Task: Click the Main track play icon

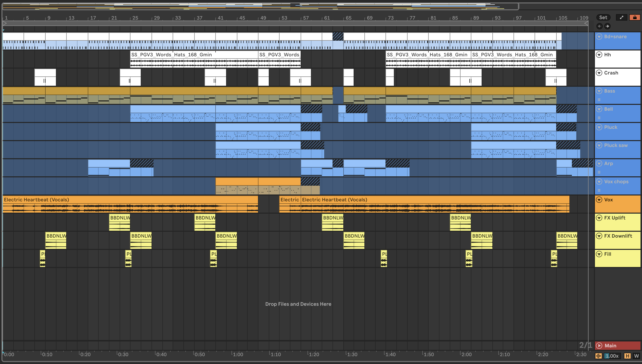Action: 599,345
